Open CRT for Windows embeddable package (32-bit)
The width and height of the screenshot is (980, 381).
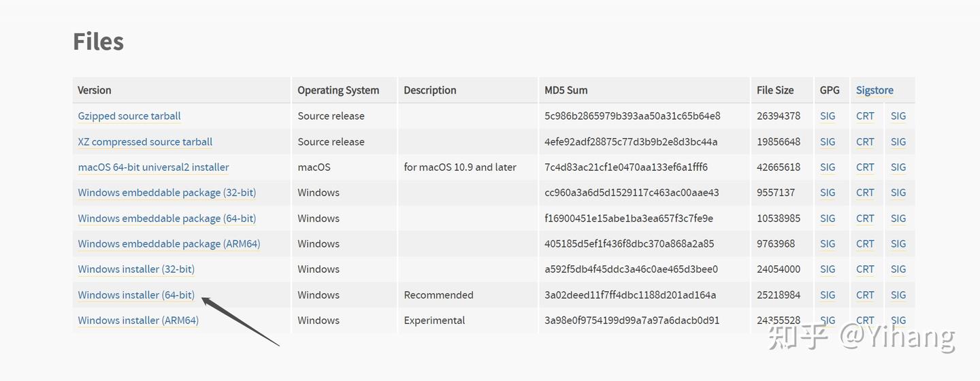point(865,193)
